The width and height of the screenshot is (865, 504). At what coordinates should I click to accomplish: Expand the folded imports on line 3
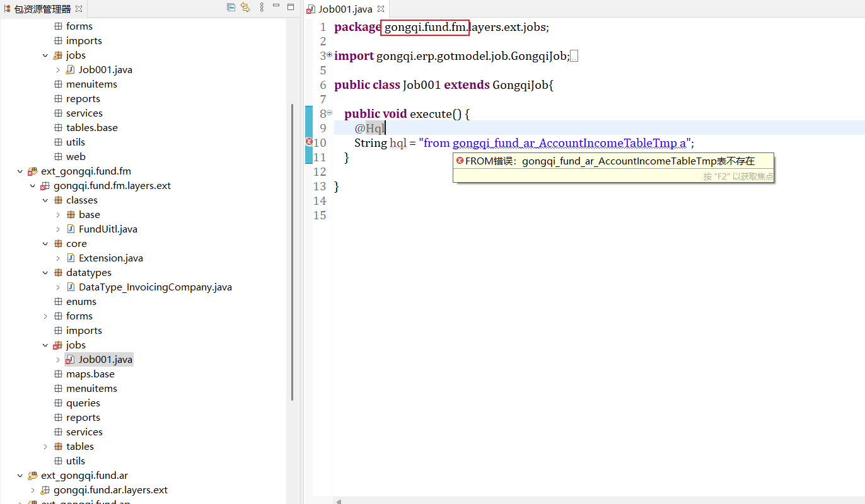tap(329, 55)
